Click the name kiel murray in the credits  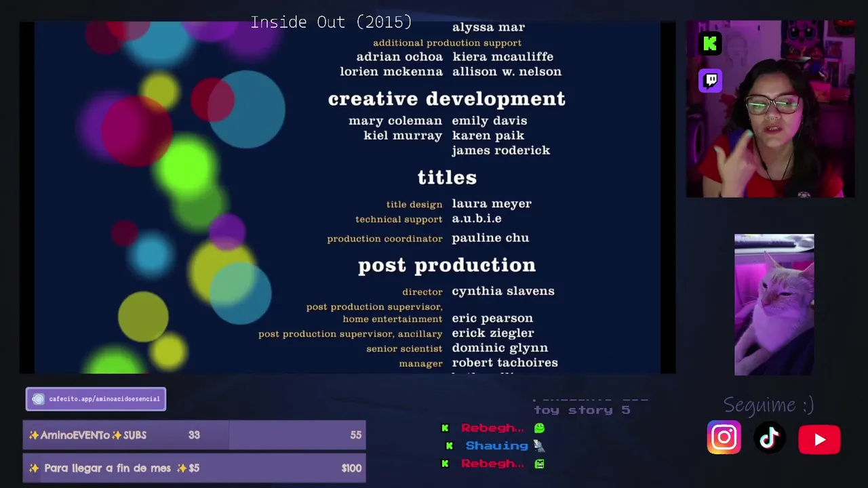[403, 136]
